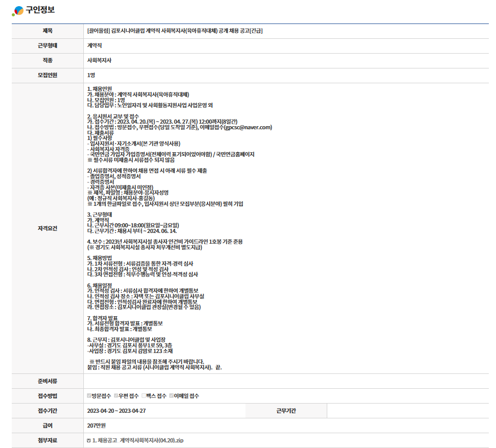Click the '4. 보수' salary guideline line
Image resolution: width=496 pixels, height=448 pixels.
point(165,242)
